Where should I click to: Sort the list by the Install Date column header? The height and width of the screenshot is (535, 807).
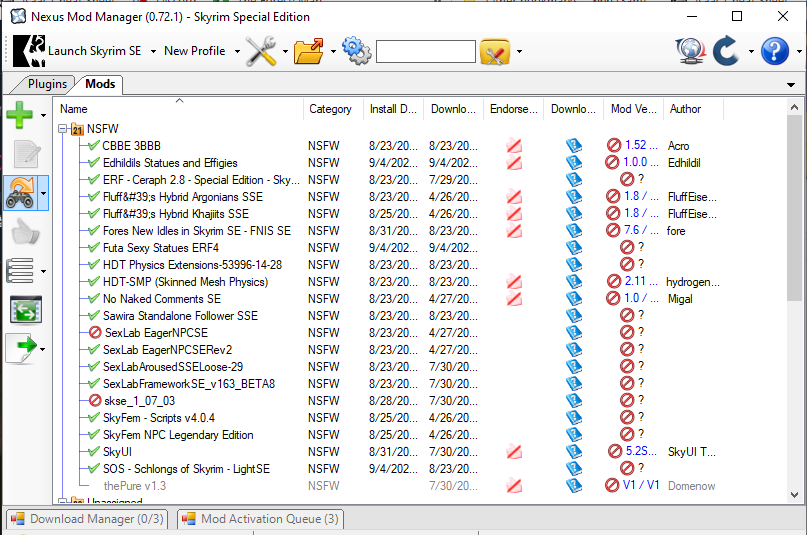393,109
